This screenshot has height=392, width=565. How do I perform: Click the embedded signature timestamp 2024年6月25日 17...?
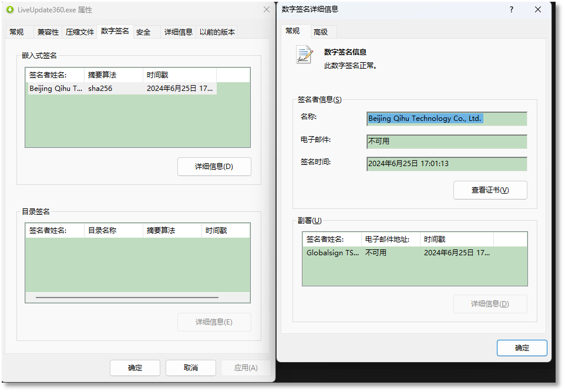(x=180, y=89)
